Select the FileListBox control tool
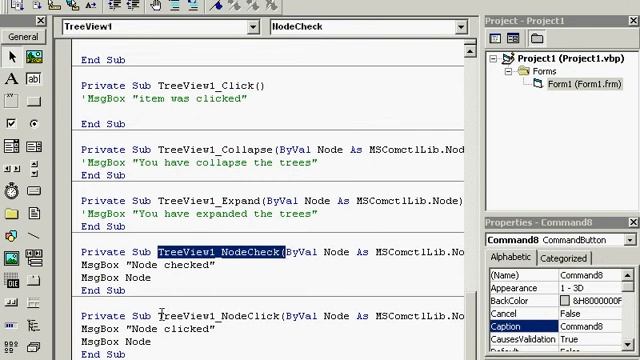 pyautogui.click(x=34, y=213)
